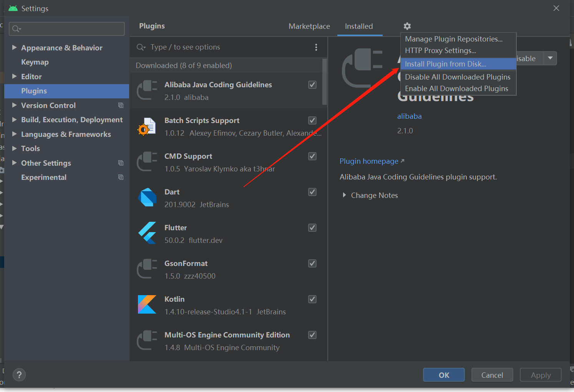Choose Disable All Downloaded Plugins
This screenshot has width=574, height=392.
pos(458,77)
